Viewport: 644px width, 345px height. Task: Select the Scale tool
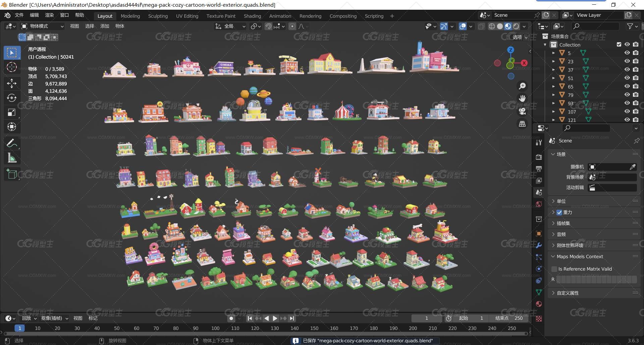coord(12,112)
